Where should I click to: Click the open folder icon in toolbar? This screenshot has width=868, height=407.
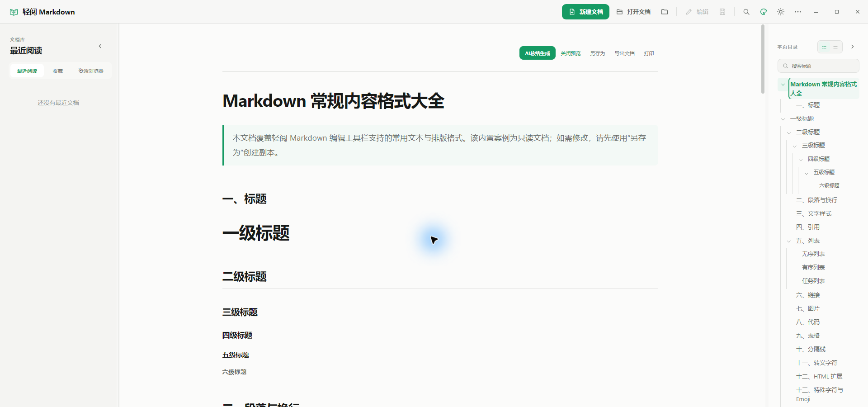click(665, 12)
